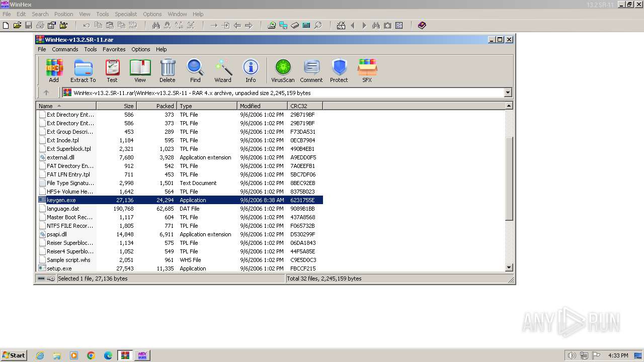Viewport: 644px width, 362px height.
Task: Click the Delete trash can icon
Action: pyautogui.click(x=168, y=70)
